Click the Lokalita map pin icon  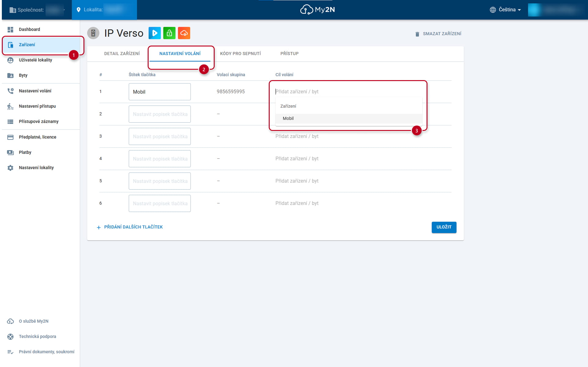79,10
